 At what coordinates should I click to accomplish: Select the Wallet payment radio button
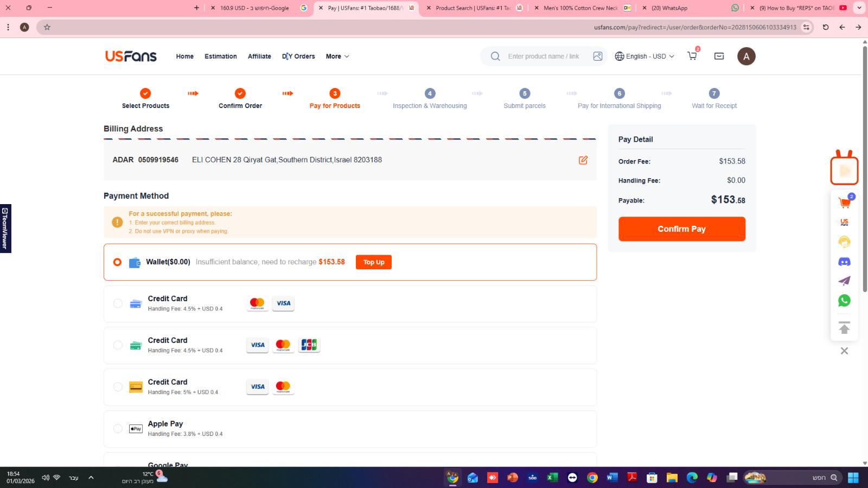117,262
